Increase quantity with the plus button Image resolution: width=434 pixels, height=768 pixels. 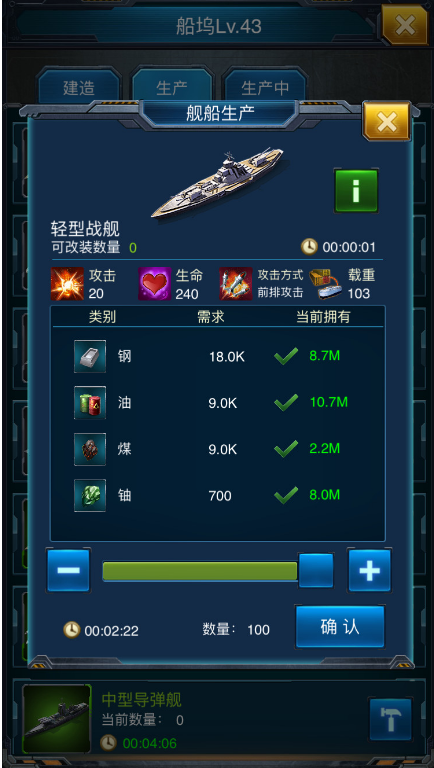(x=370, y=571)
